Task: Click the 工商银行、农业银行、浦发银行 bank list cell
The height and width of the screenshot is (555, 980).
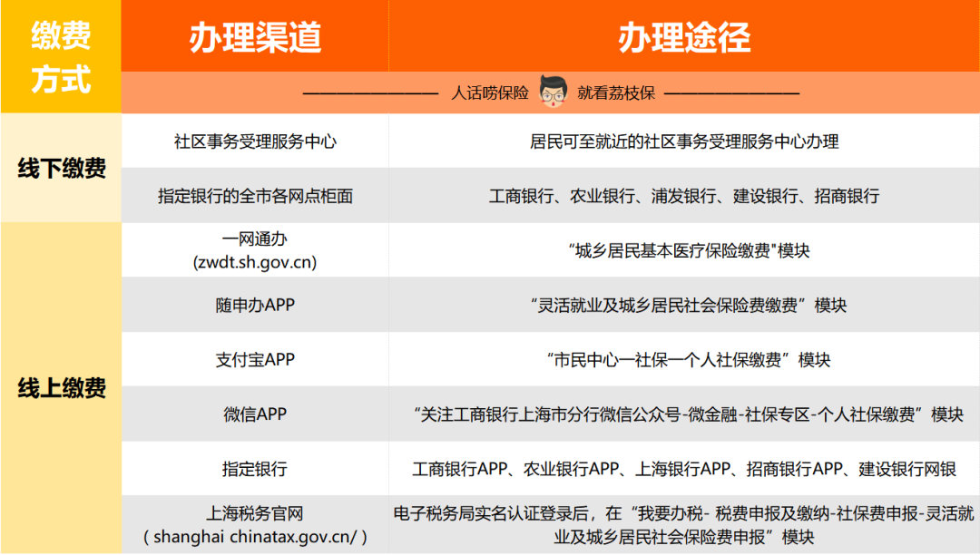Action: [x=684, y=195]
